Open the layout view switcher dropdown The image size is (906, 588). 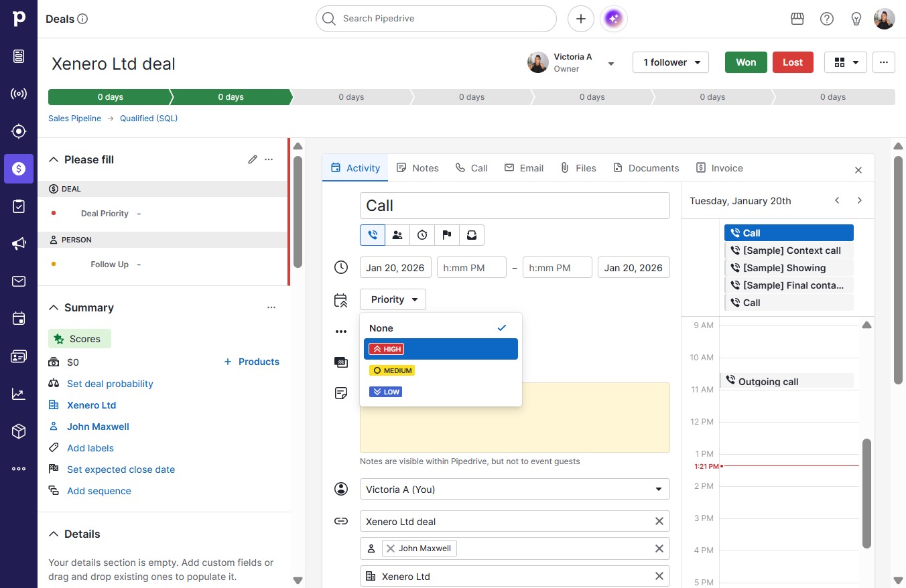(x=846, y=62)
